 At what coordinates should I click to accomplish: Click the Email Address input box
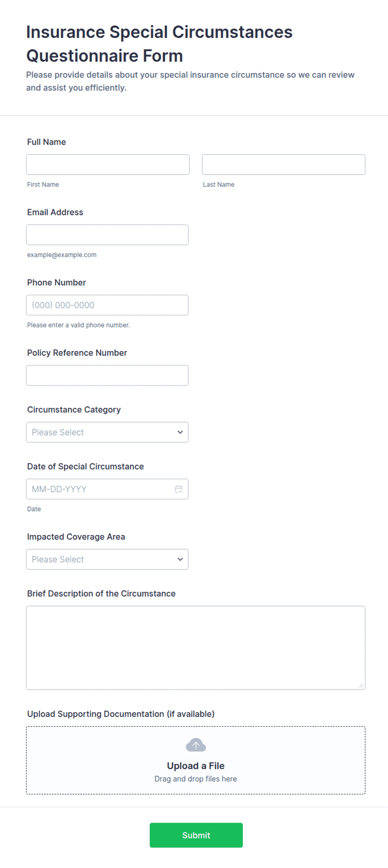(107, 235)
